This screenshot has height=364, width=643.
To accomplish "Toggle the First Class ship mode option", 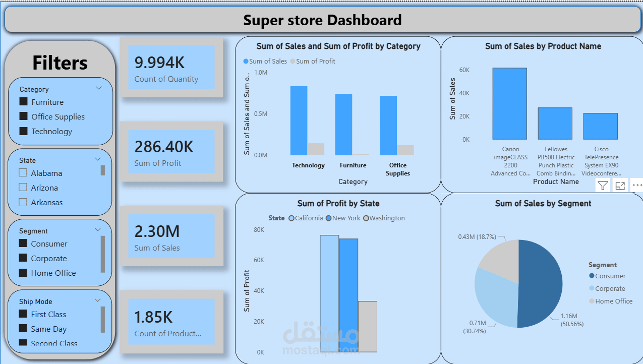I will [23, 314].
